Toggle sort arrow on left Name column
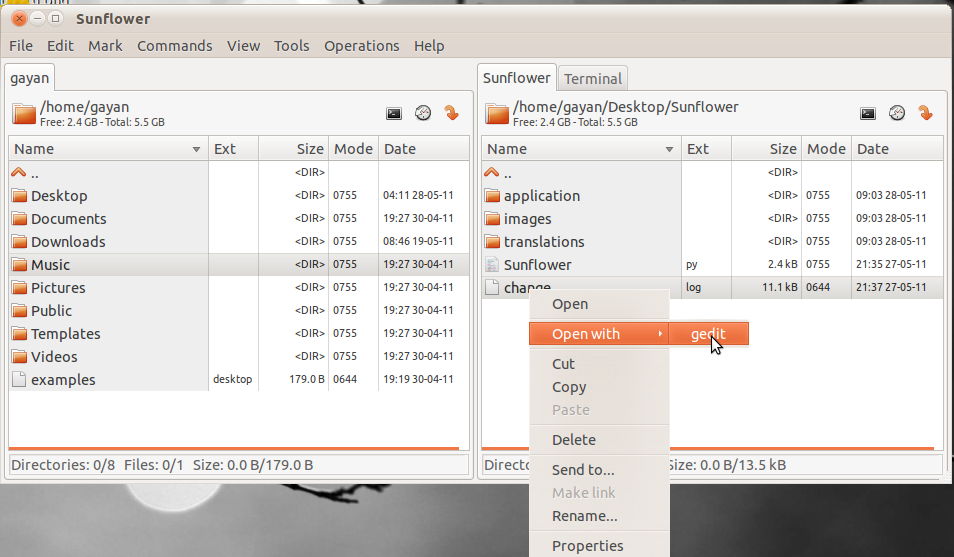This screenshot has width=954, height=557. coord(196,149)
